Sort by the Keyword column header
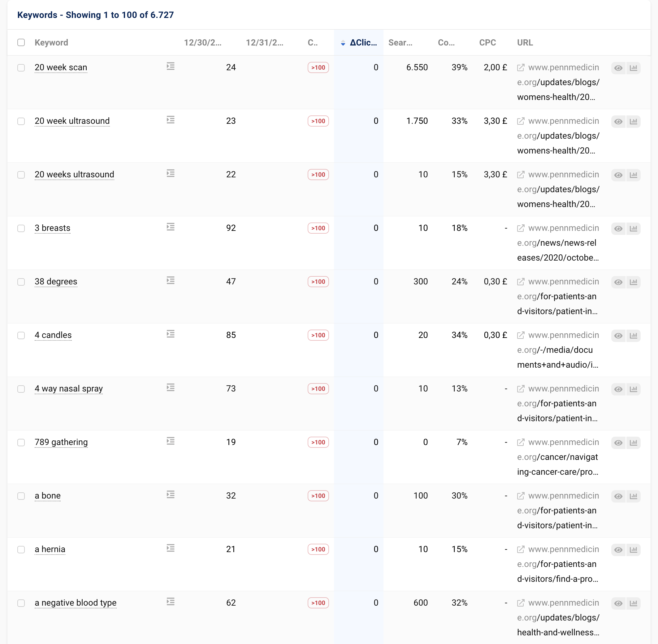The image size is (658, 644). coord(51,43)
